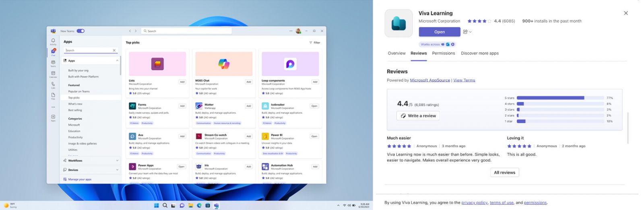Click the three-dots More apps icon

pos(53,107)
